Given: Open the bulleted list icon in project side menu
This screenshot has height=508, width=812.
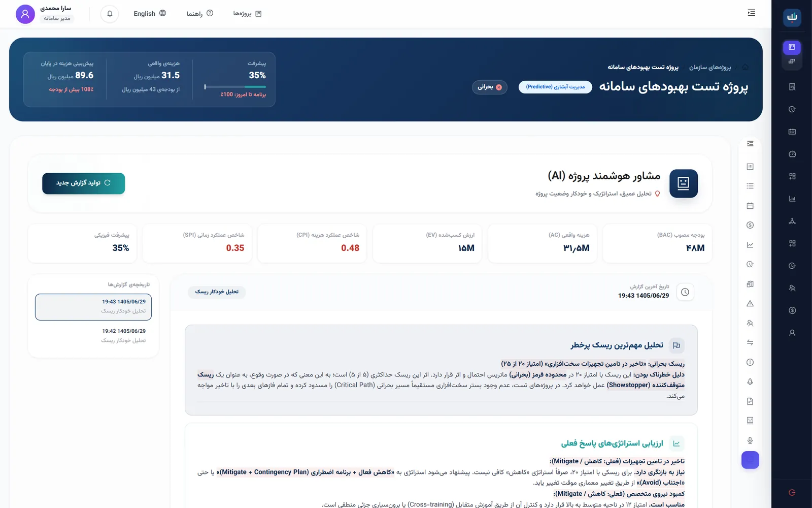Looking at the screenshot, I should tap(750, 186).
